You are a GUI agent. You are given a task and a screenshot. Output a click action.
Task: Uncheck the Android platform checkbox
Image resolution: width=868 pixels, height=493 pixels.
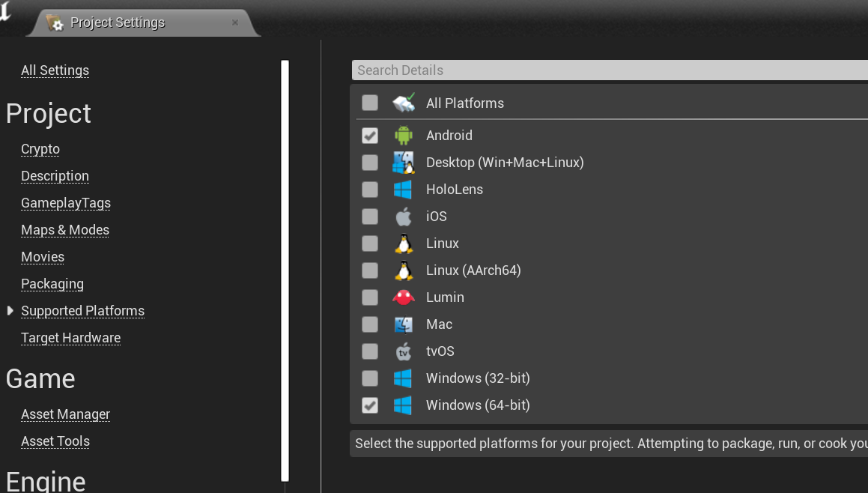click(370, 136)
